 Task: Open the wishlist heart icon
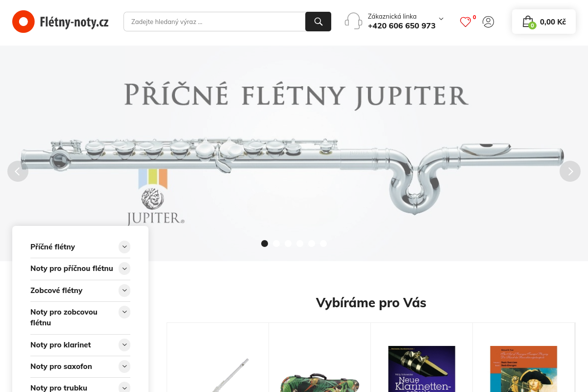tap(465, 22)
